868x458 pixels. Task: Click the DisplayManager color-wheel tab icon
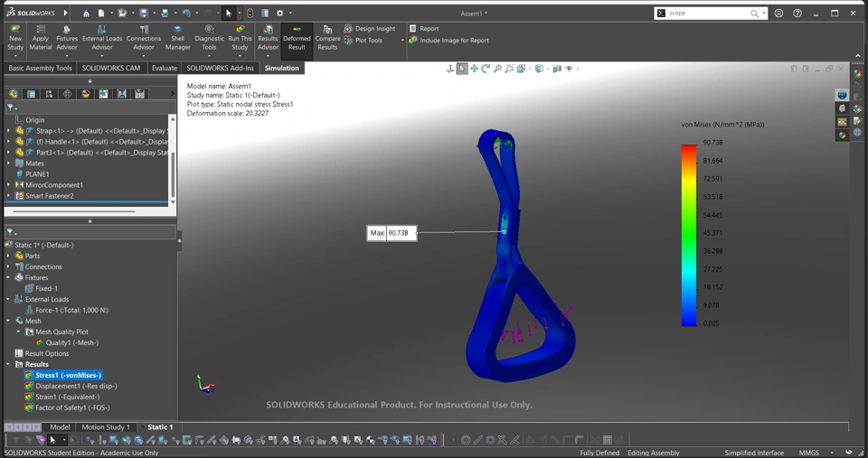click(85, 94)
